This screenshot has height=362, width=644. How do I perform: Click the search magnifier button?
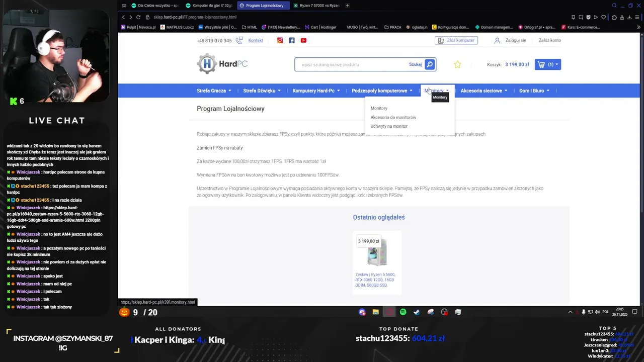tap(429, 64)
